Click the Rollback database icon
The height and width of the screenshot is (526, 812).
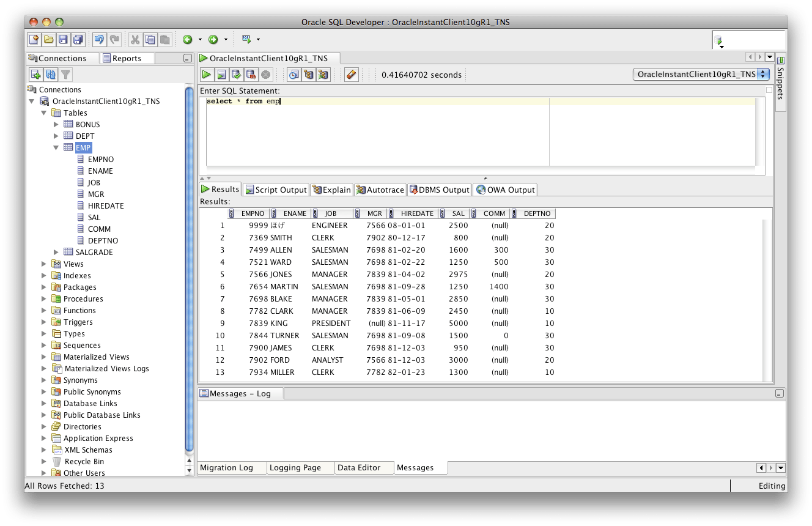pos(251,75)
